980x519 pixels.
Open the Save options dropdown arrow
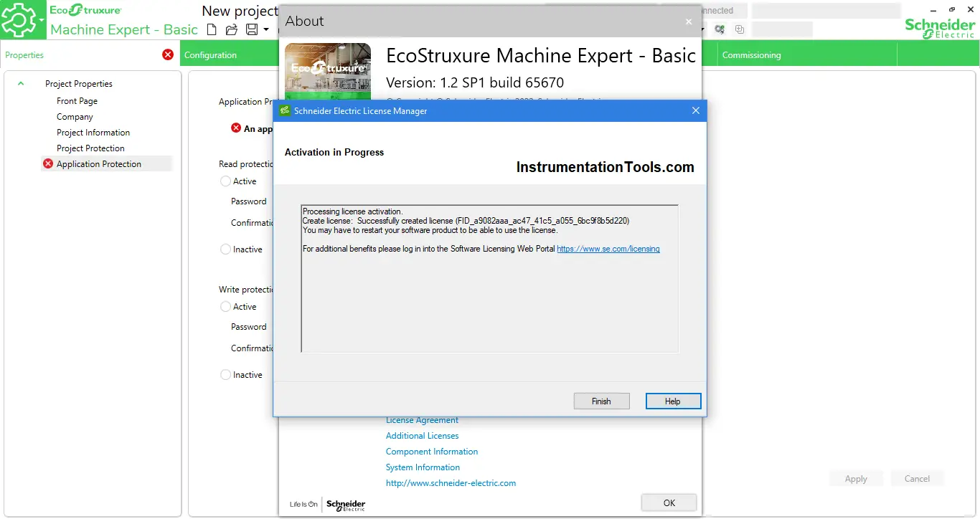(x=266, y=29)
